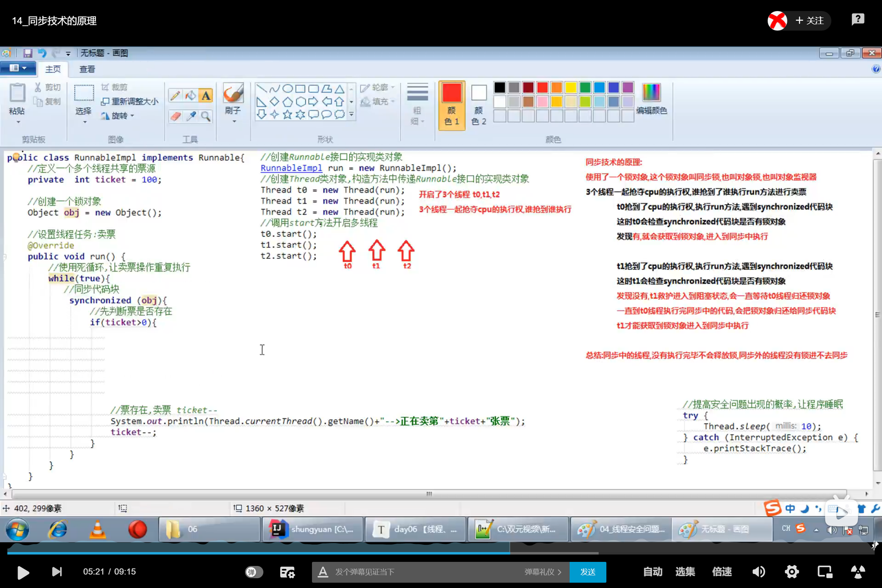The width and height of the screenshot is (882, 588).
Task: Click the canvas horizontal scrollbar
Action: (429, 494)
